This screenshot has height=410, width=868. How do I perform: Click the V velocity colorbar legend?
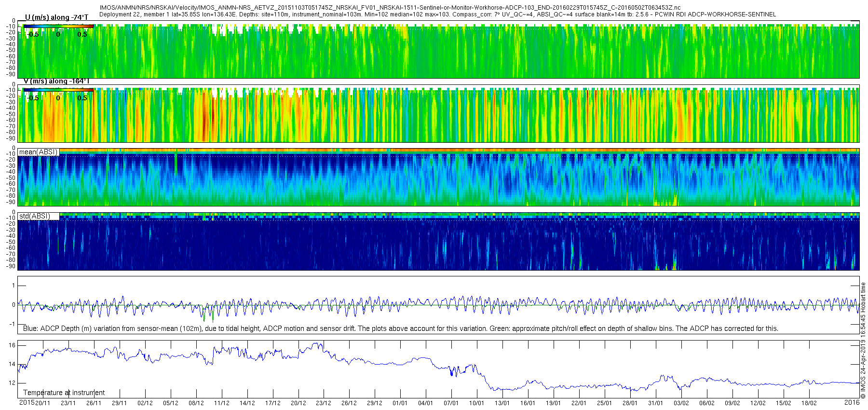tap(58, 94)
